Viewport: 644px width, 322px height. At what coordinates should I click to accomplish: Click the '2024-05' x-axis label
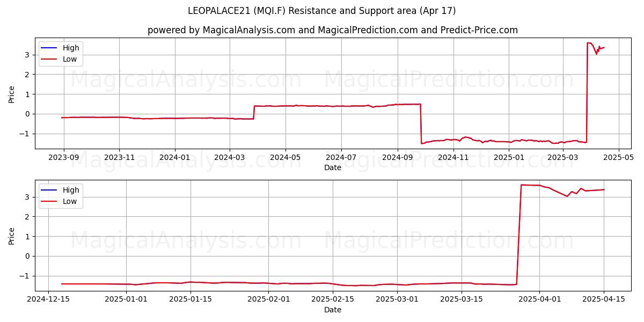pos(285,158)
